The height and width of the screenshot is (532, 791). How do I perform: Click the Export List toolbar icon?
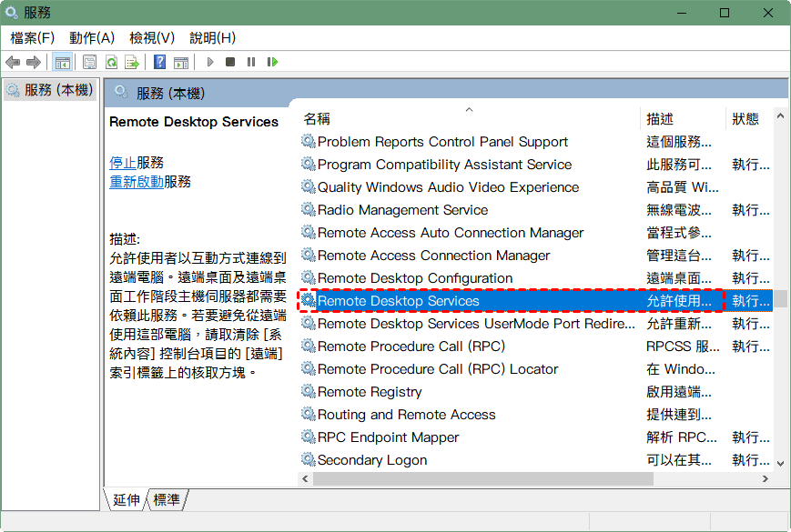[x=132, y=63]
